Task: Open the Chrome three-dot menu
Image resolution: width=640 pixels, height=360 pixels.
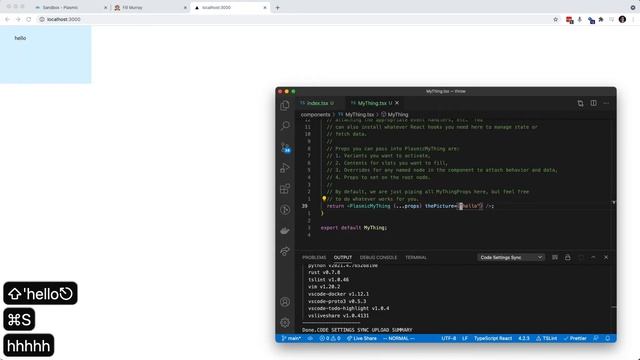Action: 633,19
